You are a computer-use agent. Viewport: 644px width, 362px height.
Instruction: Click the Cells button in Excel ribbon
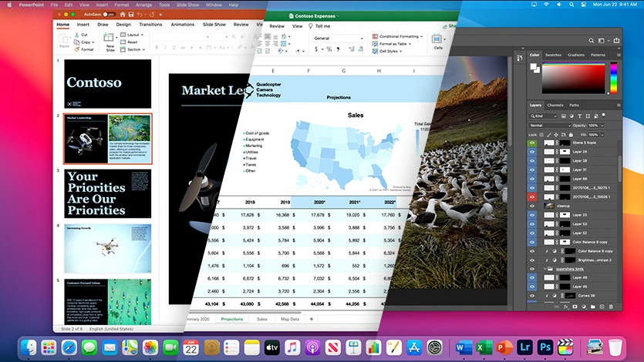(x=438, y=42)
